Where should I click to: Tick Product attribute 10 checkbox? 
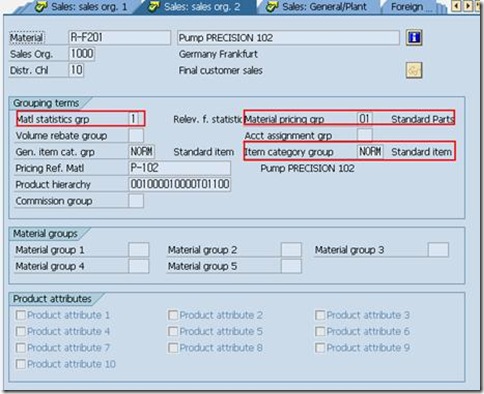pos(21,364)
